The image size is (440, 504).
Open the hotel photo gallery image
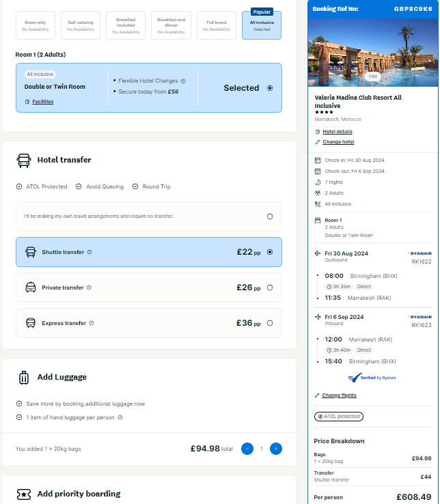[x=373, y=53]
